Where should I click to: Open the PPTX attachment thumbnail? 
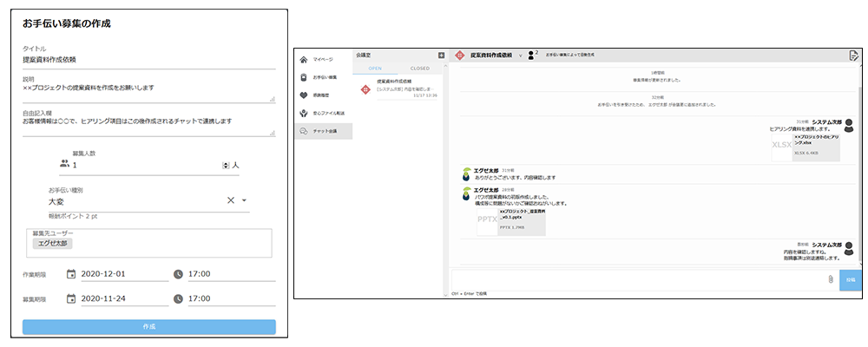click(488, 219)
